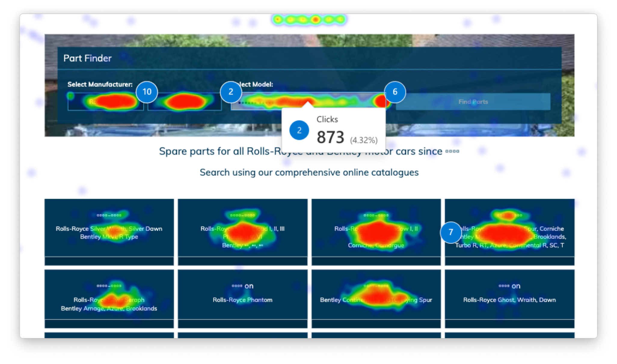Click the Select Manufacturer label
Viewport: 617px width, 364px height.
(100, 84)
